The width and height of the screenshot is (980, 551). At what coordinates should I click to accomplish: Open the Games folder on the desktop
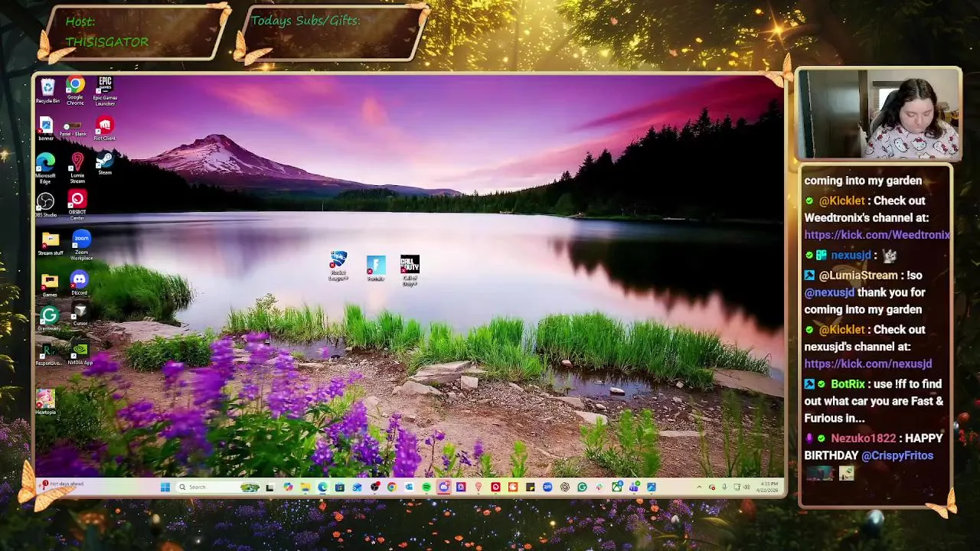pyautogui.click(x=50, y=285)
